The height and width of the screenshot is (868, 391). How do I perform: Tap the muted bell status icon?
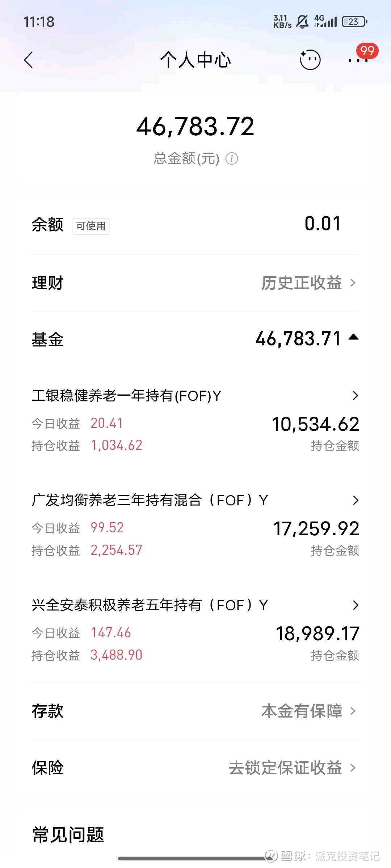302,22
